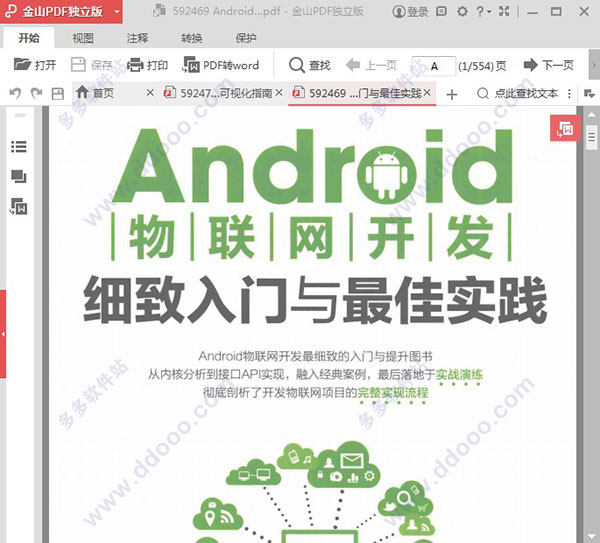
Task: Click the redo arrow icon
Action: pos(36,93)
